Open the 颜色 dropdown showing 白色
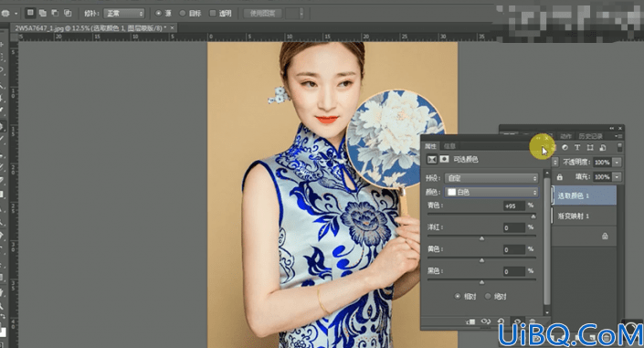Viewport: 644px width, 348px height. [491, 193]
